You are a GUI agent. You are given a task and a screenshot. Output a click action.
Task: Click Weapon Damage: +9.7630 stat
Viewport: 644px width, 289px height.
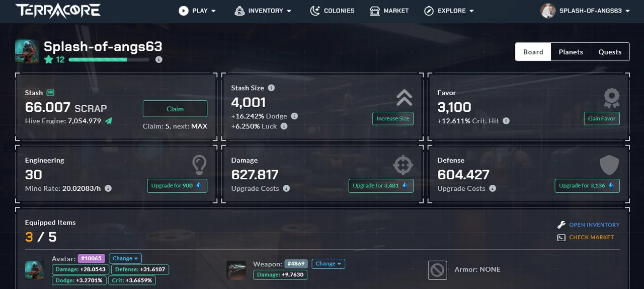[280, 274]
